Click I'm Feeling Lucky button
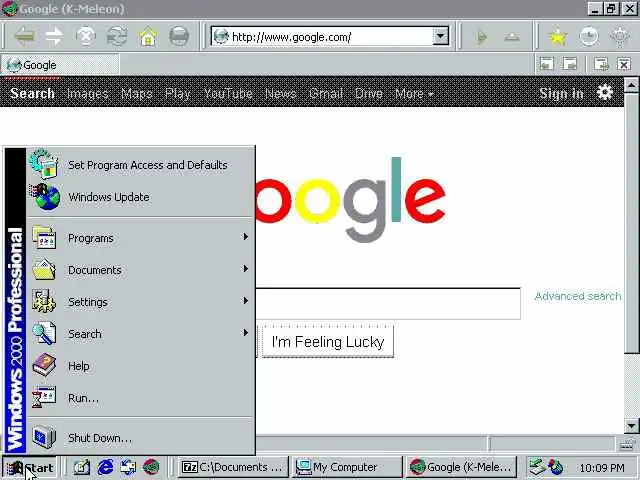The image size is (640, 480). [x=328, y=342]
